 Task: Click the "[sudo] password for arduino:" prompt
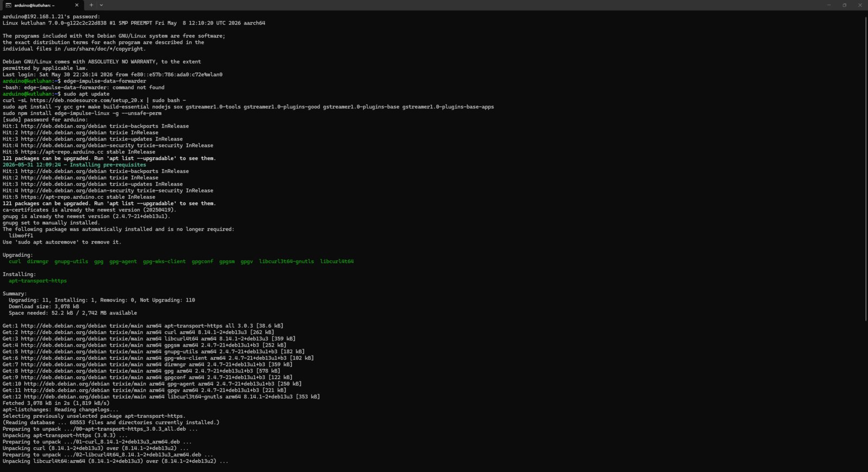coord(45,120)
